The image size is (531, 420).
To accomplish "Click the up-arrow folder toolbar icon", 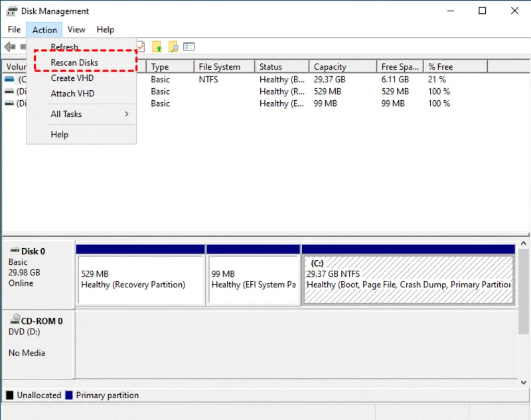I will (156, 46).
